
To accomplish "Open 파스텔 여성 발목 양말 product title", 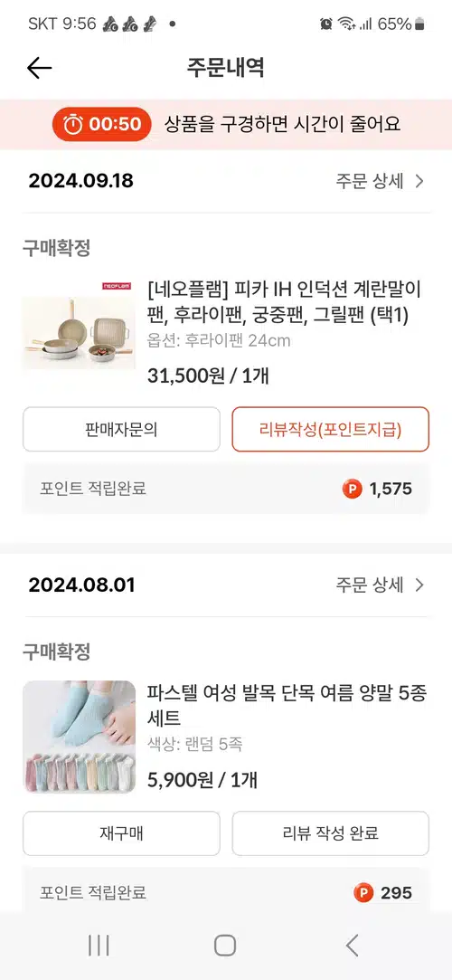I will point(287,706).
